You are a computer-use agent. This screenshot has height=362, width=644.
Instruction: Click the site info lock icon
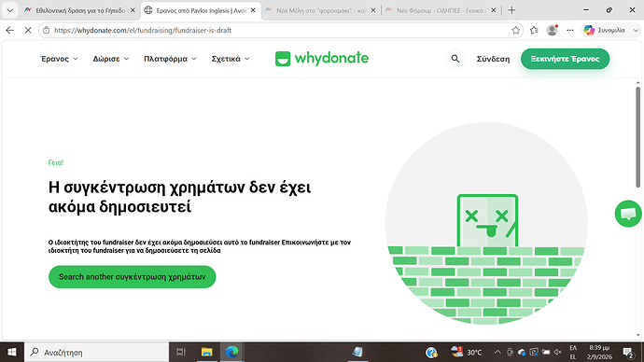(x=47, y=30)
